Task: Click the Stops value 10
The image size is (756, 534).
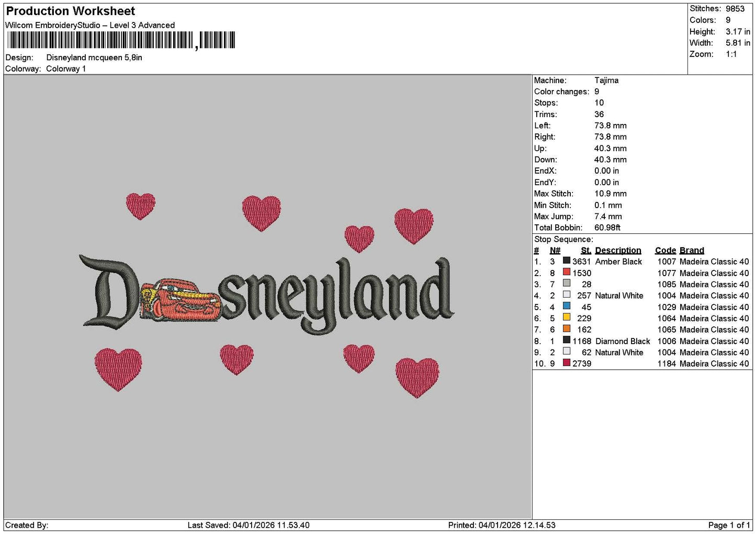Action: pos(599,103)
